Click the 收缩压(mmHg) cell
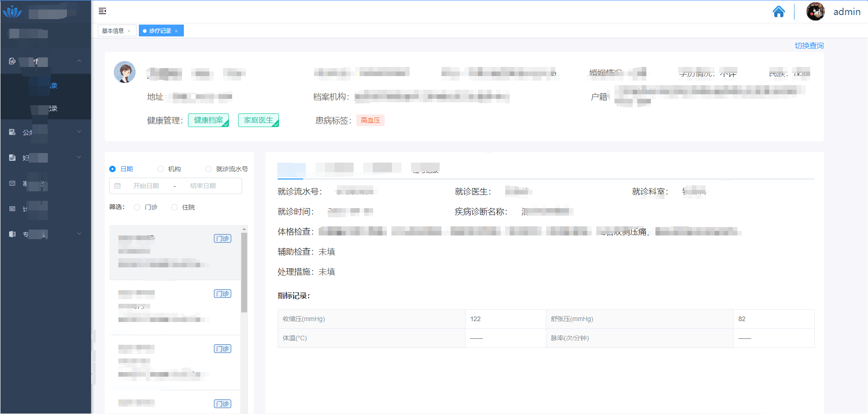The width and height of the screenshot is (868, 414). (x=371, y=319)
